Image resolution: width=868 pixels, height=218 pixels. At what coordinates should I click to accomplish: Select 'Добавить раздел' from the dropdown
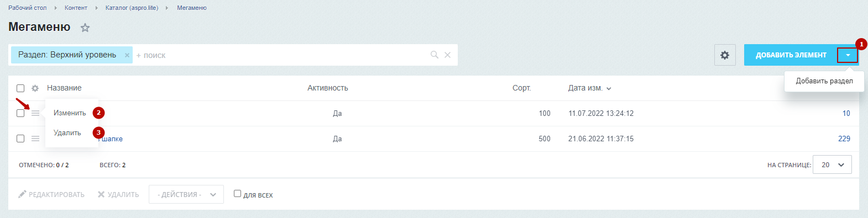coord(824,81)
